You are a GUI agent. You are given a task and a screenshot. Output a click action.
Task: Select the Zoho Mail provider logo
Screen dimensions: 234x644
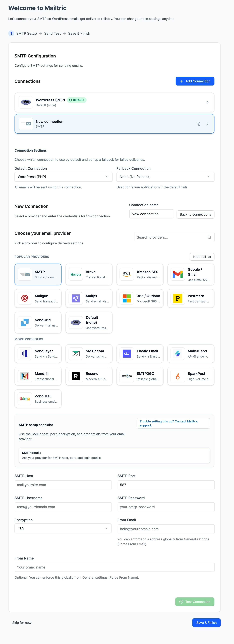coord(25,399)
